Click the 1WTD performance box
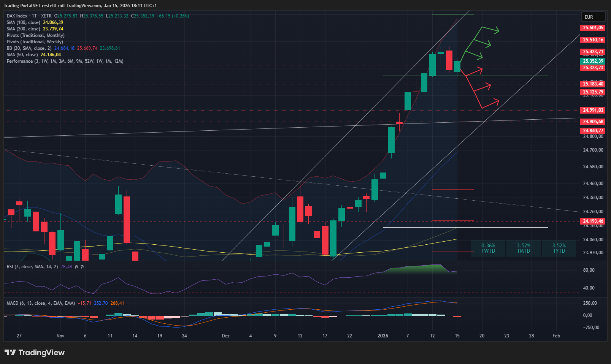Screen dimensions: 611x364 (488, 248)
